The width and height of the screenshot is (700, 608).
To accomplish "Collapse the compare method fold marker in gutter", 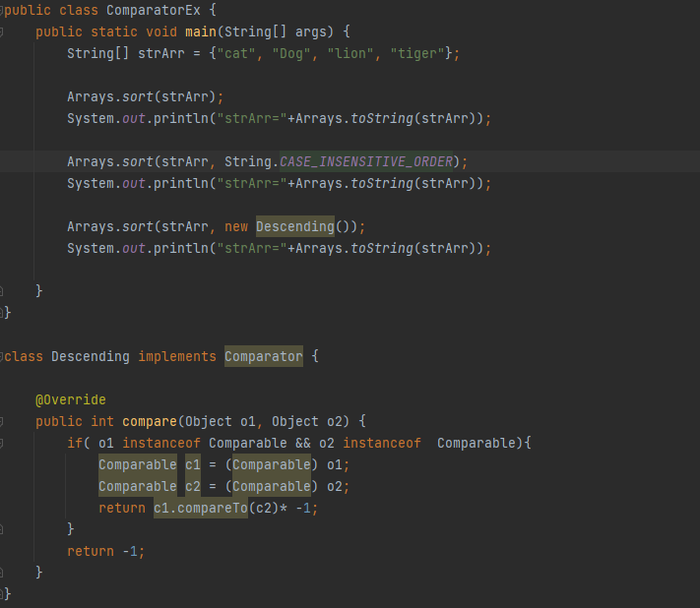I will pyautogui.click(x=1, y=421).
